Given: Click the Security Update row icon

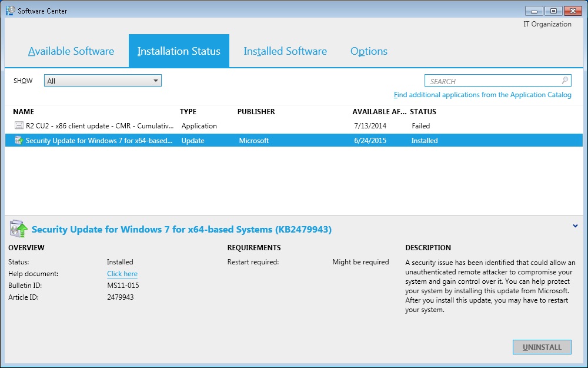Looking at the screenshot, I should click(x=19, y=141).
